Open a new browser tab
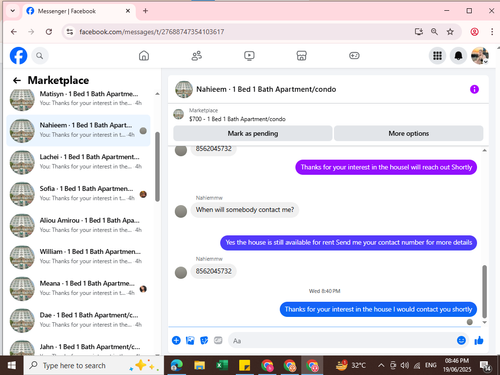 (x=145, y=11)
